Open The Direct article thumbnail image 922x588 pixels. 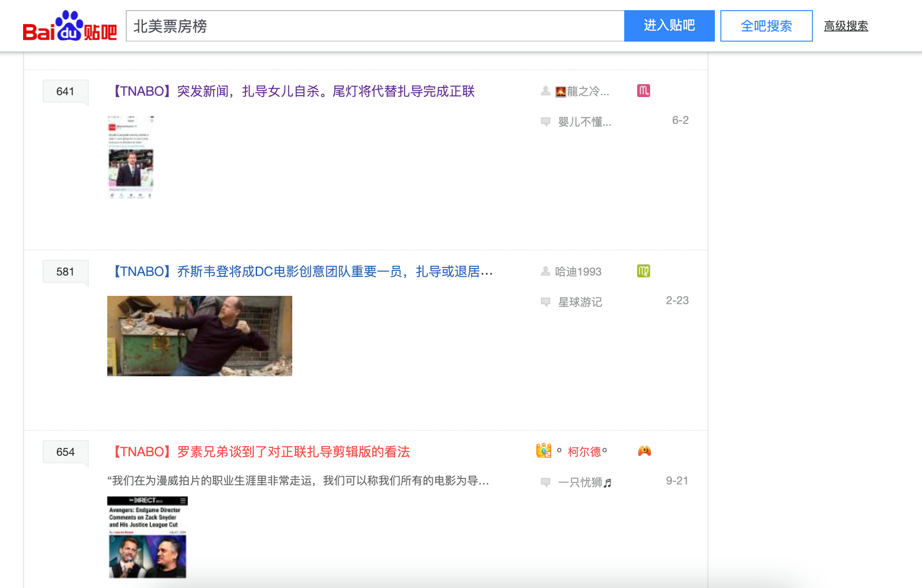point(148,537)
